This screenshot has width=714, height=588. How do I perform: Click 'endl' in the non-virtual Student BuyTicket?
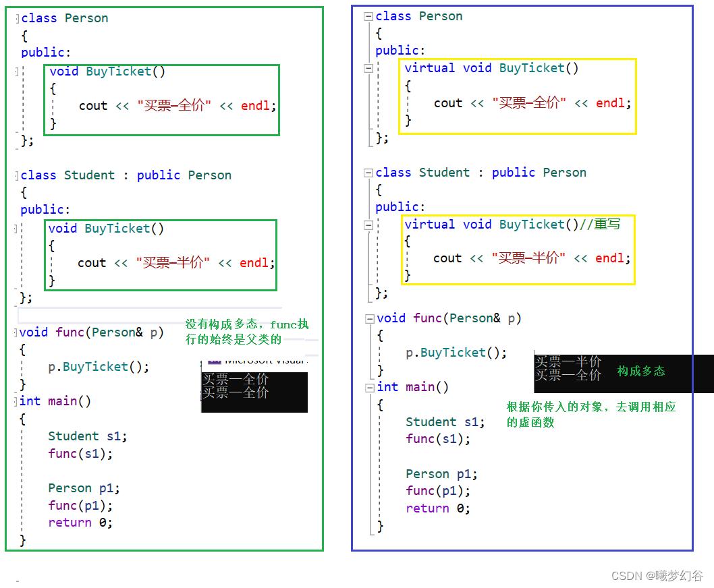pyautogui.click(x=254, y=262)
